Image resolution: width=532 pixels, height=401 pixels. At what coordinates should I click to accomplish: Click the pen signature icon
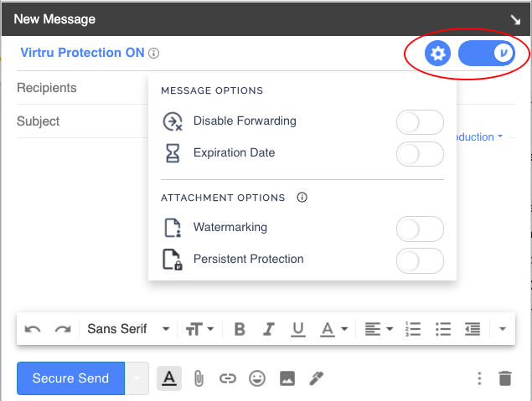click(317, 378)
